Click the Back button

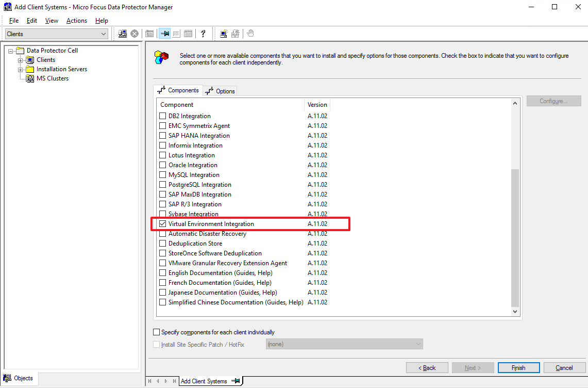click(427, 368)
